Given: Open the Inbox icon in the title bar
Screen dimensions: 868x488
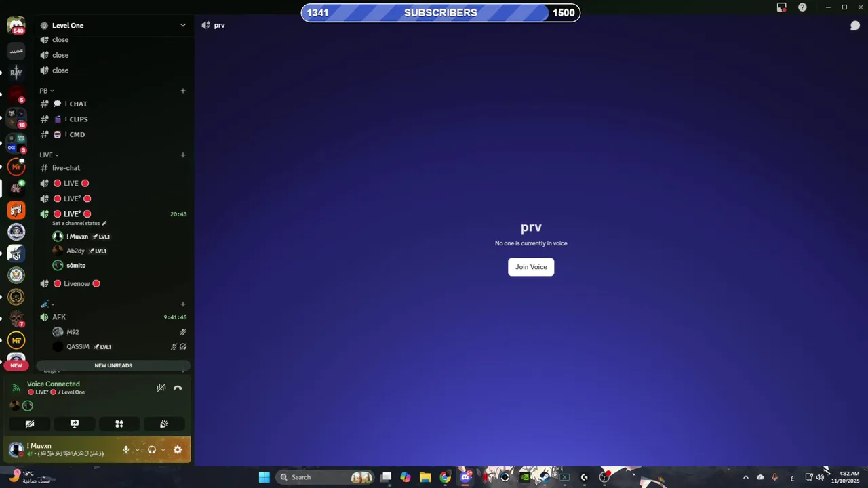Looking at the screenshot, I should [782, 7].
